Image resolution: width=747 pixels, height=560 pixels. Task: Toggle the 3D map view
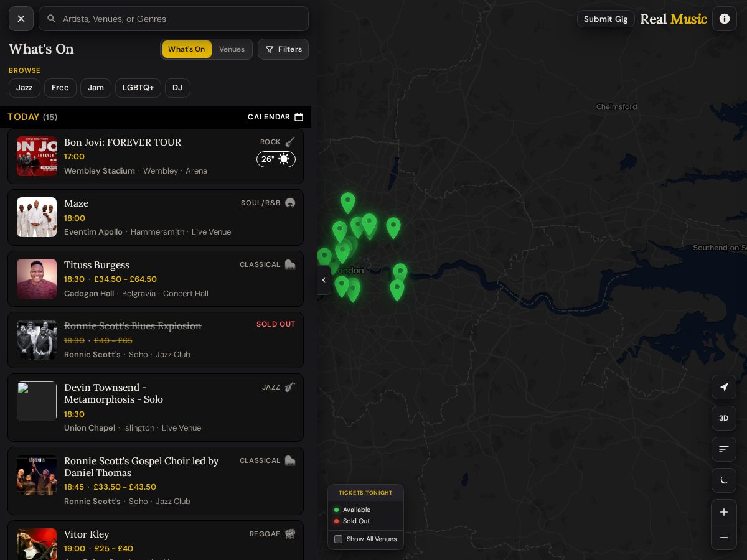coord(724,418)
